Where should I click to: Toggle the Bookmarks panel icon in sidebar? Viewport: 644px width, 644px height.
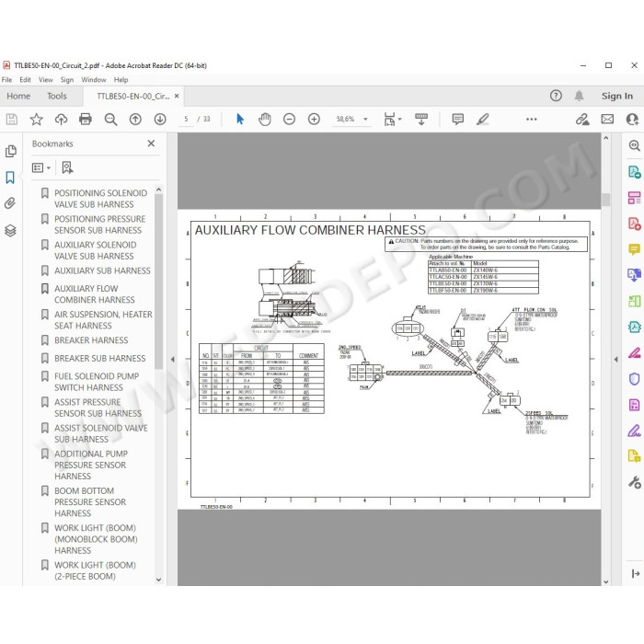10,178
